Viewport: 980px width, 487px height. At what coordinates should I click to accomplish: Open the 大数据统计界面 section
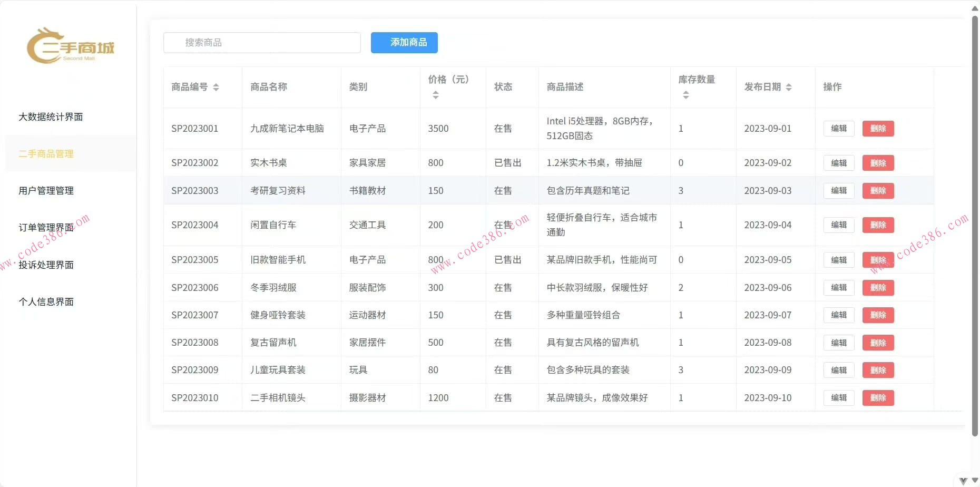click(51, 116)
